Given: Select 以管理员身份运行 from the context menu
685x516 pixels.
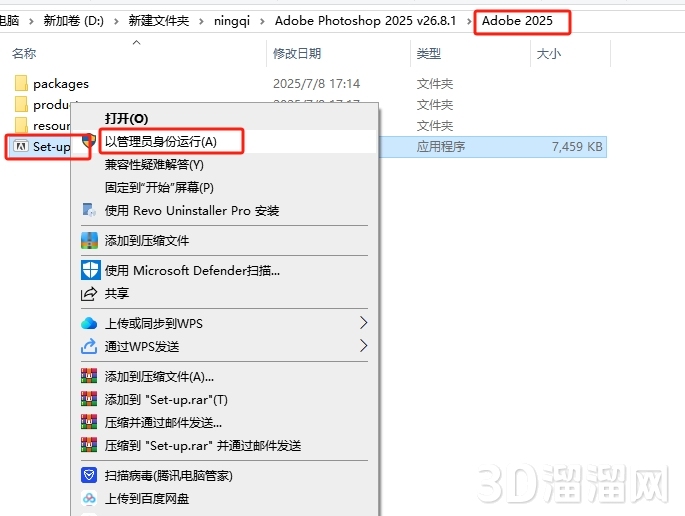Looking at the screenshot, I should coord(160,142).
